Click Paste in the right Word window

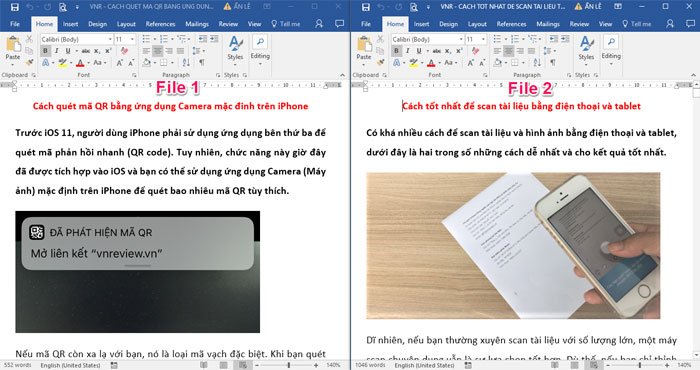point(363,49)
